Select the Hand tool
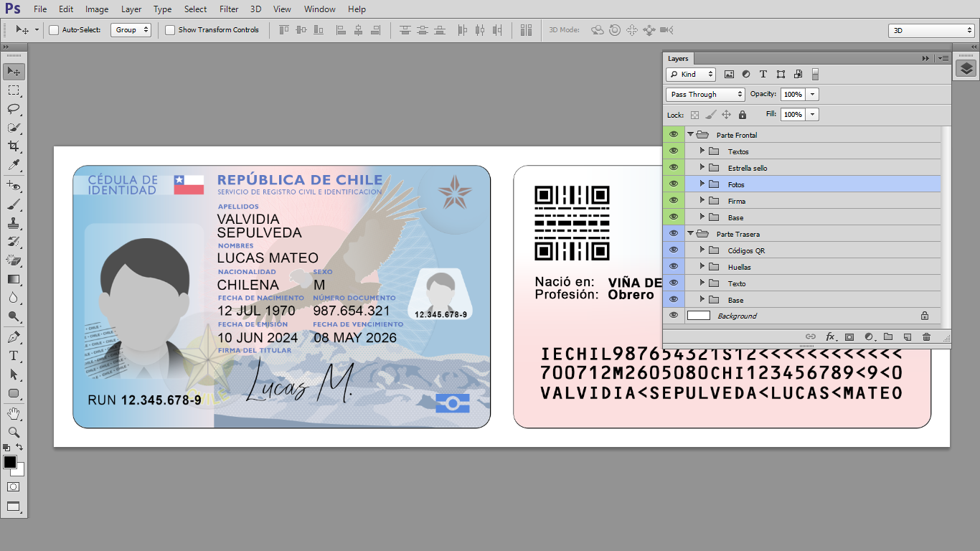This screenshot has width=980, height=551. coord(14,414)
